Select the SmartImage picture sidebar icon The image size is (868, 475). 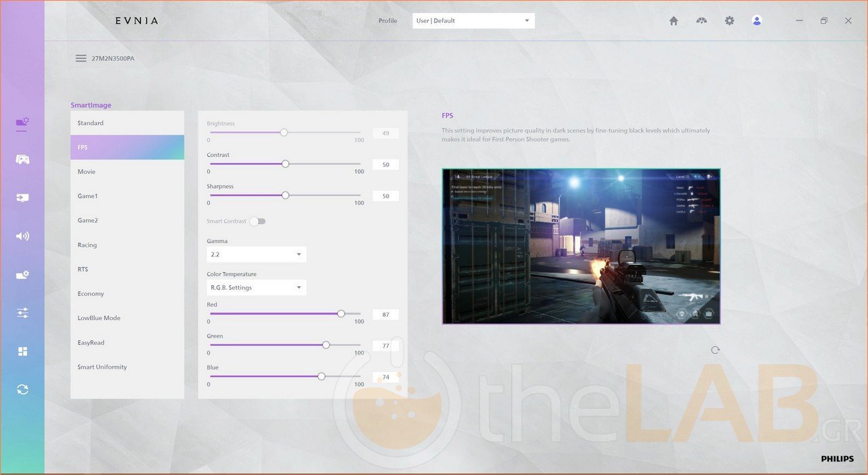pyautogui.click(x=22, y=122)
